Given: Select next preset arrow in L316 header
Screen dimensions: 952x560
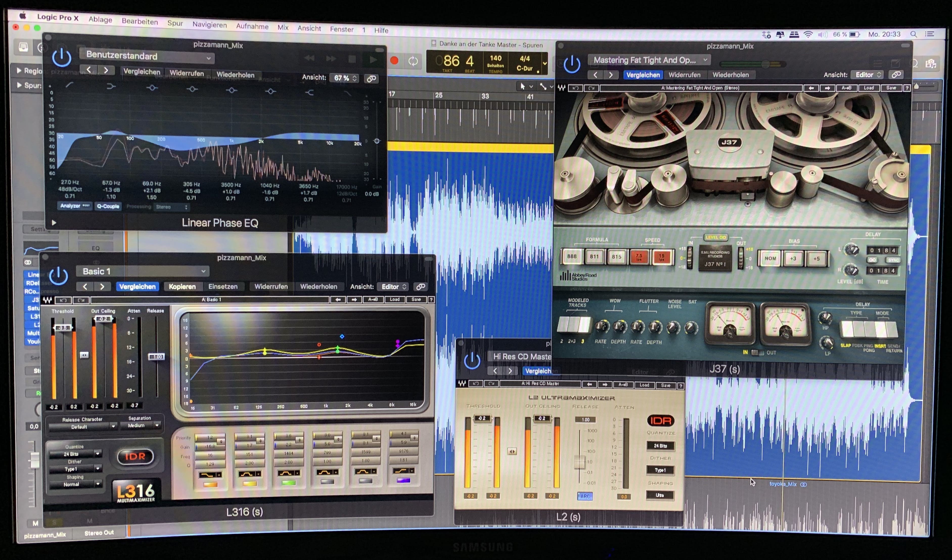Looking at the screenshot, I should [102, 286].
